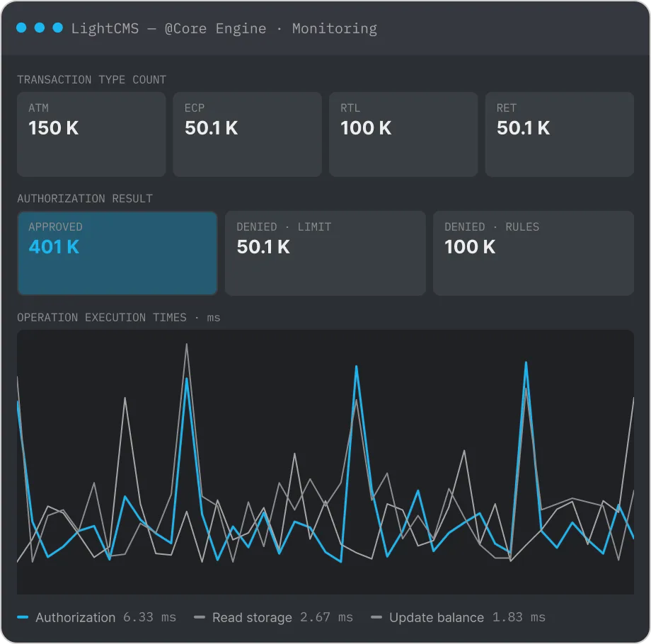The width and height of the screenshot is (651, 644).
Task: Click the first blue window control dot
Action: click(21, 28)
